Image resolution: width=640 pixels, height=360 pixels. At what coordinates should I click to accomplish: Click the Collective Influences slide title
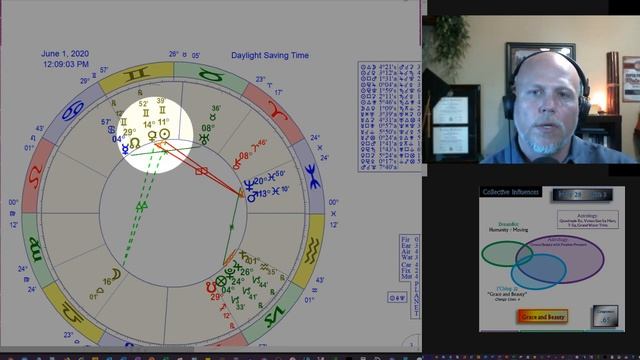[x=511, y=192]
